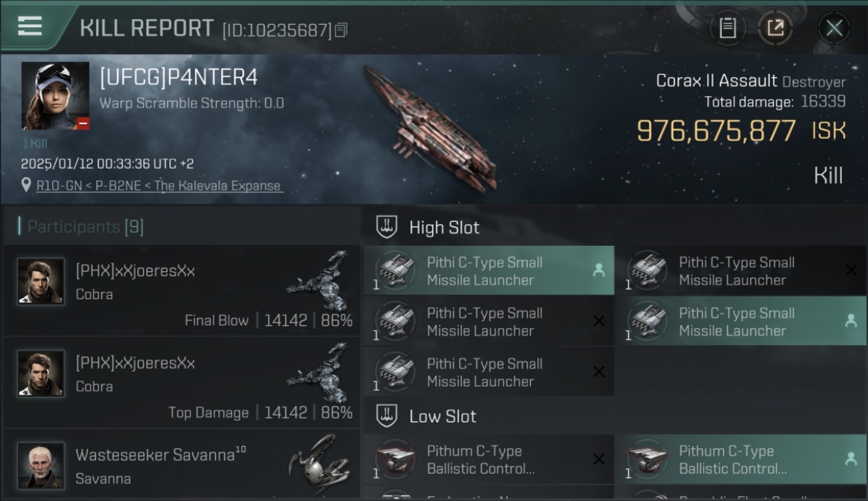Screen dimensions: 868x501
Task: Select the High Slot shield icon
Action: [x=387, y=227]
